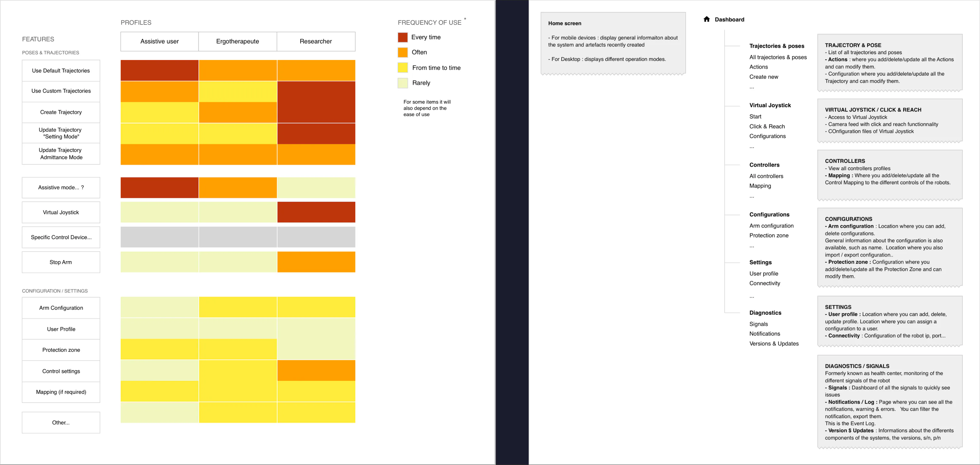This screenshot has width=980, height=465.
Task: Click the Rarely pale legend swatch
Action: pyautogui.click(x=402, y=83)
